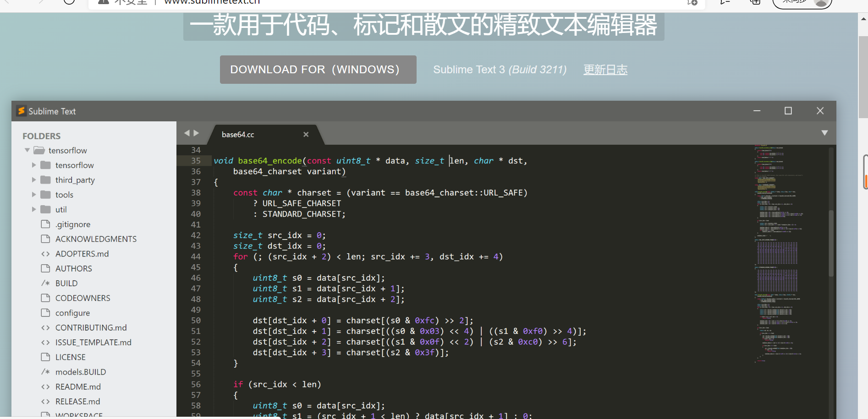The width and height of the screenshot is (868, 419).
Task: Open README.md in the sidebar
Action: [78, 386]
